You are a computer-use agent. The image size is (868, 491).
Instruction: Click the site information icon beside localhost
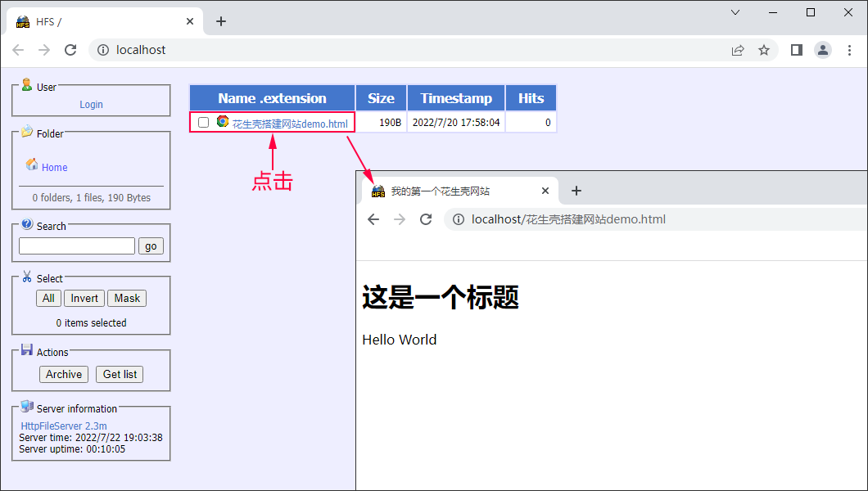103,50
